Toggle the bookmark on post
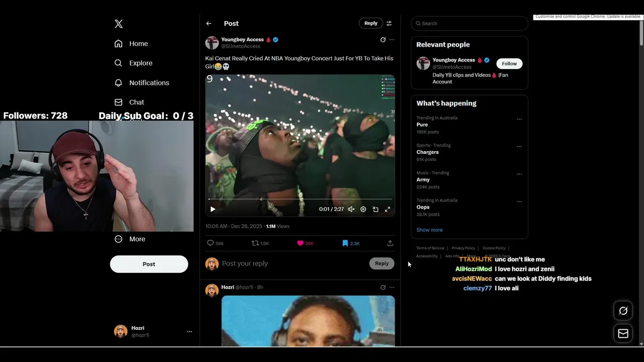Viewport: 644px width, 362px height. point(345,243)
